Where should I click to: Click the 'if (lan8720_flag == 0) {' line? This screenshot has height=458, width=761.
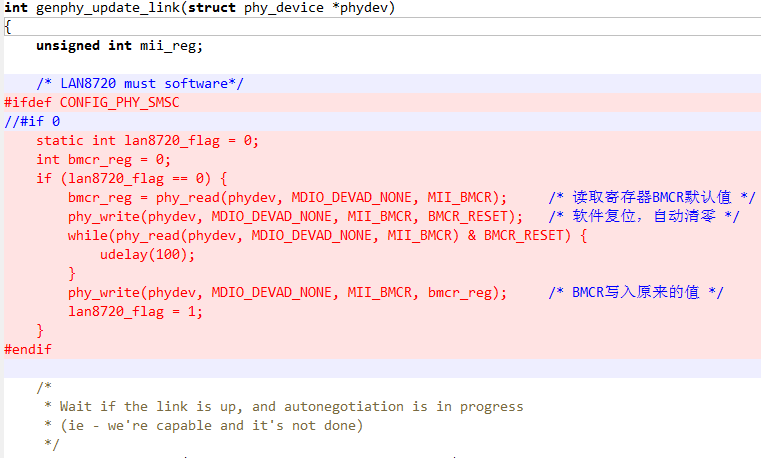coord(132,179)
